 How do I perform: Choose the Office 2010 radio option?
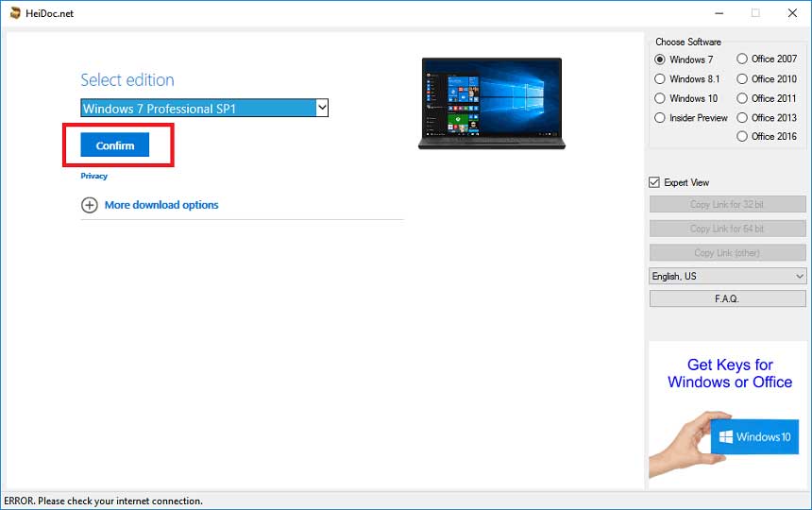[742, 78]
